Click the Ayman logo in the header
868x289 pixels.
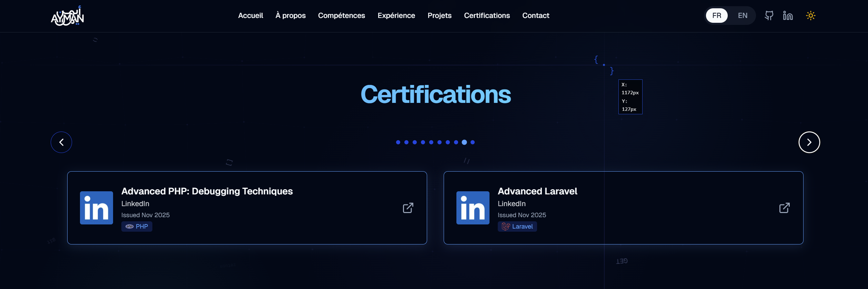(x=68, y=16)
